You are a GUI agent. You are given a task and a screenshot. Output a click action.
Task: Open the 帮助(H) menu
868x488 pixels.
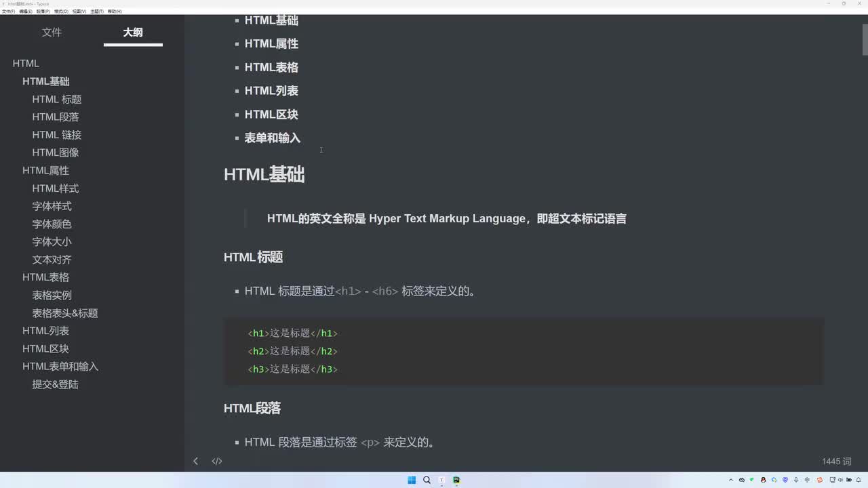click(115, 12)
